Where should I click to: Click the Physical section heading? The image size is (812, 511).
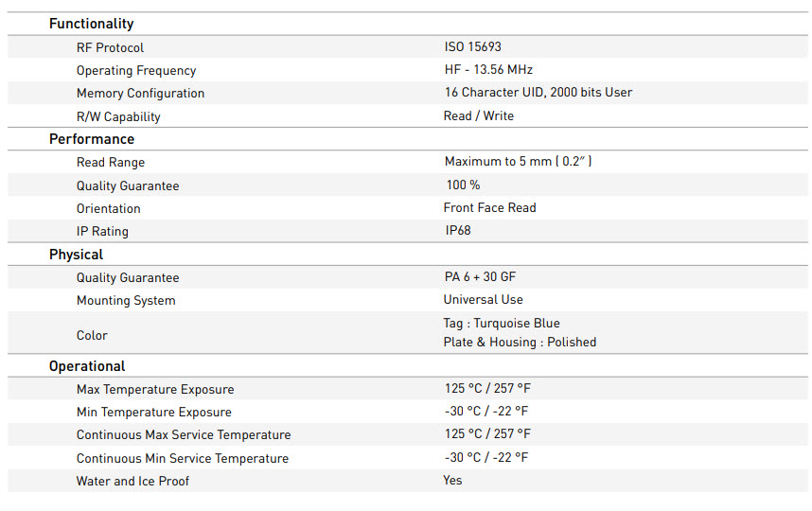point(76,255)
